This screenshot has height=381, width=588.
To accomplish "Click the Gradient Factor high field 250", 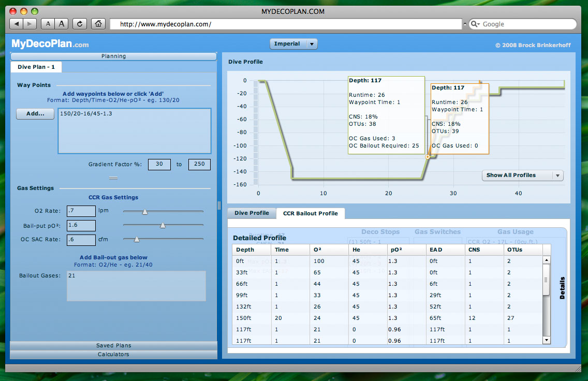I will click(x=199, y=164).
